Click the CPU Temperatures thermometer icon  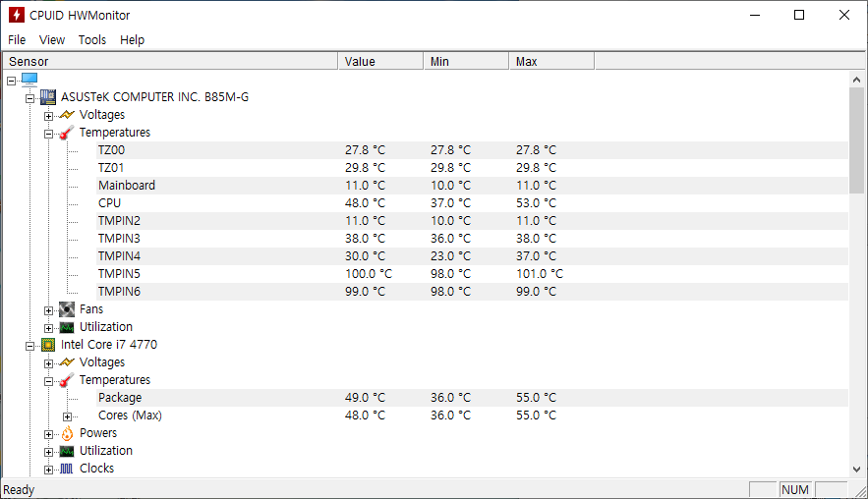coord(67,380)
